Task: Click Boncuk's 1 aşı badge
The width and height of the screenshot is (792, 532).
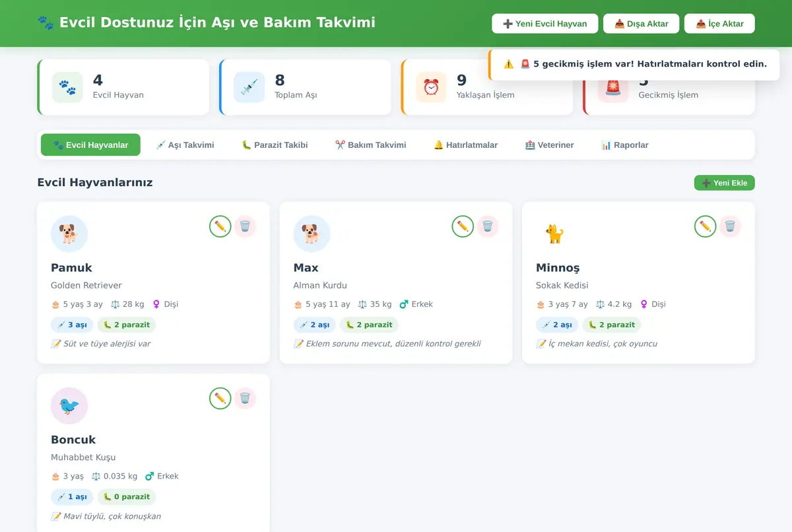Action: coord(72,497)
